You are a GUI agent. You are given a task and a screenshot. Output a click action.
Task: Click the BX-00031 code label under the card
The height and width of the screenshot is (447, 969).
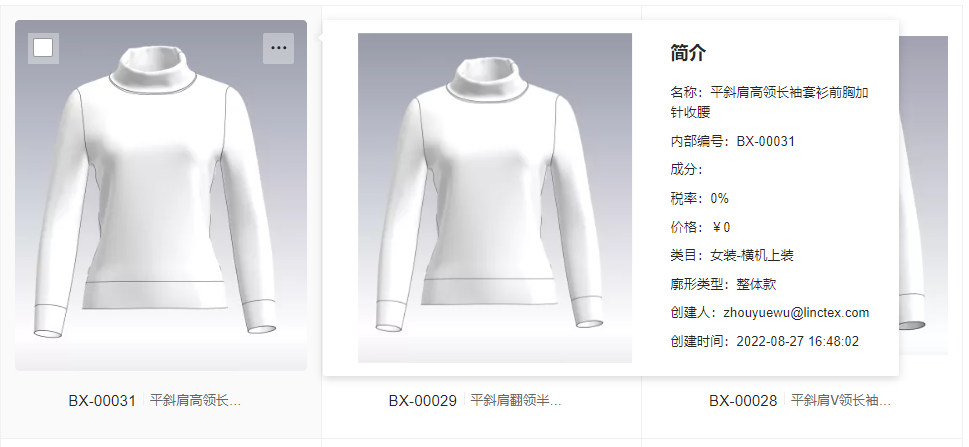(x=102, y=401)
